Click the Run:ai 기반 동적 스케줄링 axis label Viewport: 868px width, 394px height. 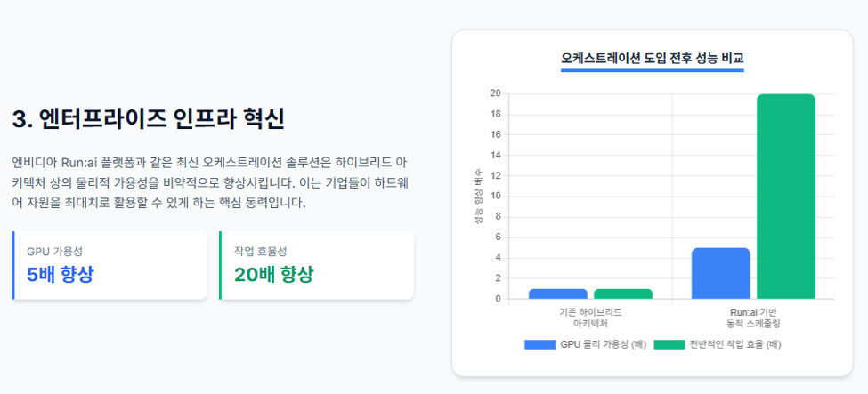[x=753, y=318]
